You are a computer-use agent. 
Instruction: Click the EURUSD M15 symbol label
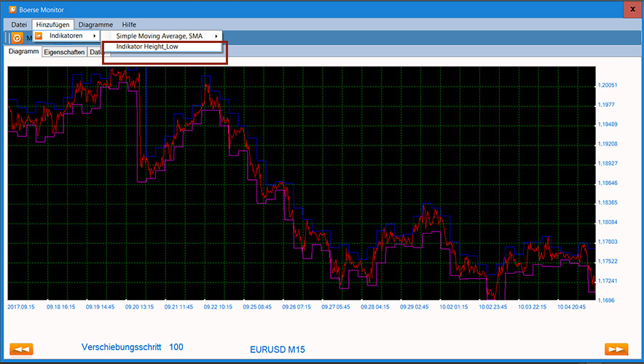click(x=277, y=350)
